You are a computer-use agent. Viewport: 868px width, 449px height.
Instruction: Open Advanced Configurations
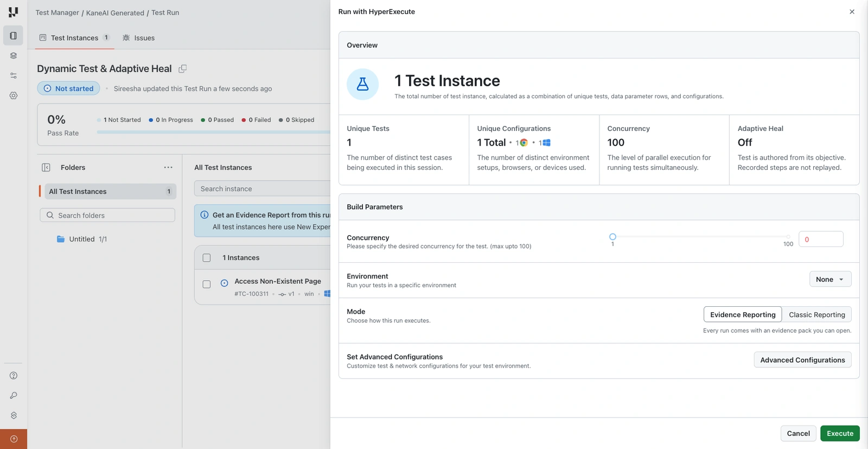[x=802, y=360]
